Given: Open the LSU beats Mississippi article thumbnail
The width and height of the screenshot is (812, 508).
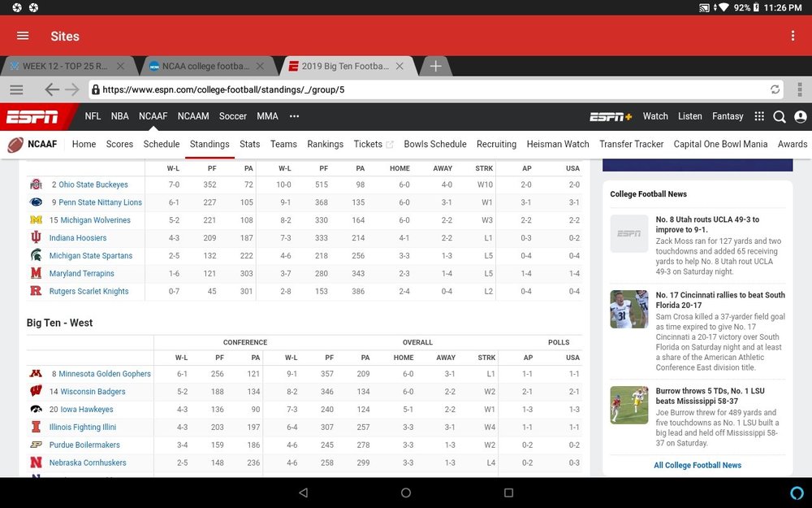Looking at the screenshot, I should click(x=629, y=406).
